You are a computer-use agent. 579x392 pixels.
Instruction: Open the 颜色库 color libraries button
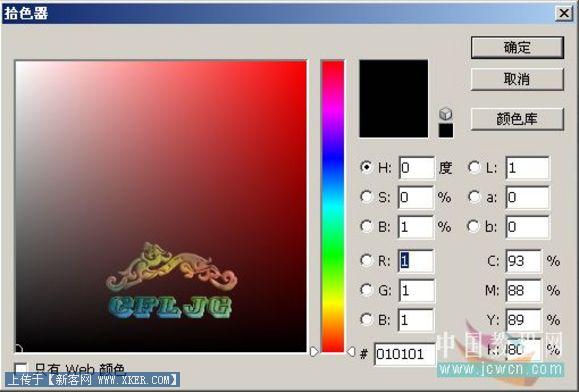[x=517, y=119]
